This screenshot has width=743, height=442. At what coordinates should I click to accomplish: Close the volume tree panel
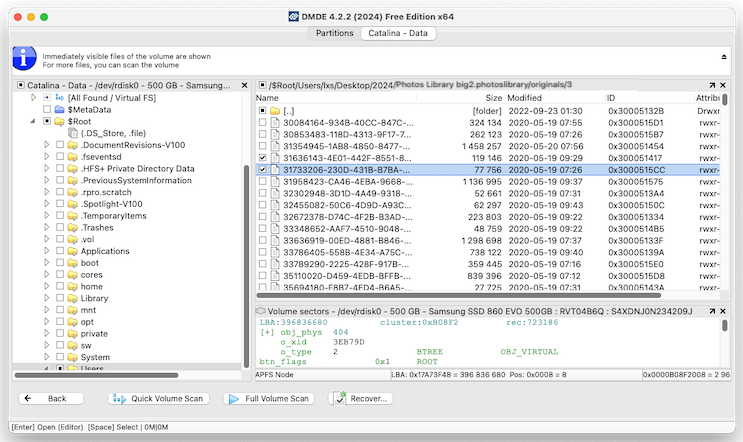tap(245, 86)
